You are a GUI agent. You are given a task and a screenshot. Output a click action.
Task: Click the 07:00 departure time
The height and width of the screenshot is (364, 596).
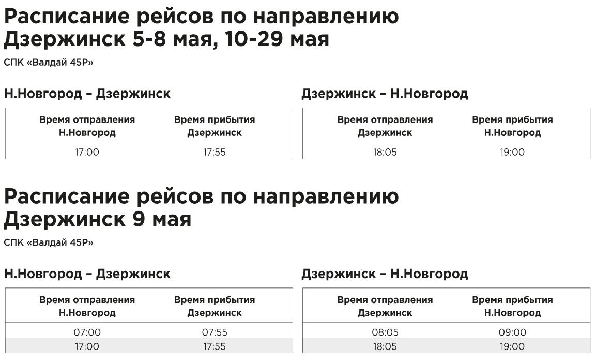click(87, 332)
